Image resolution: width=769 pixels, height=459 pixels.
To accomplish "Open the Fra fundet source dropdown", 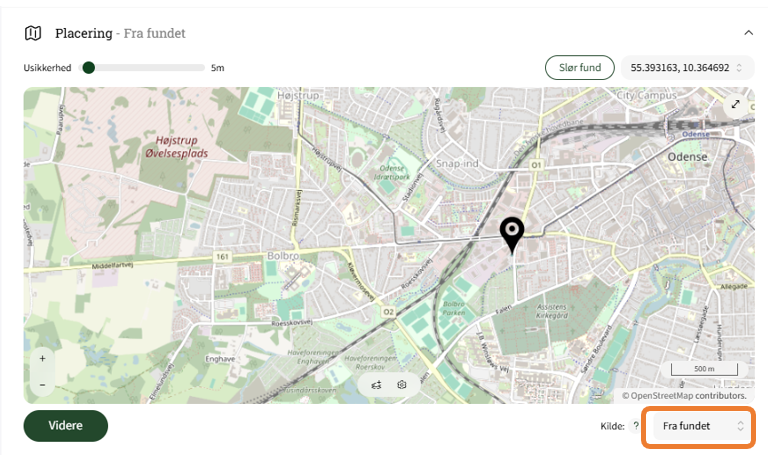I will click(x=699, y=426).
